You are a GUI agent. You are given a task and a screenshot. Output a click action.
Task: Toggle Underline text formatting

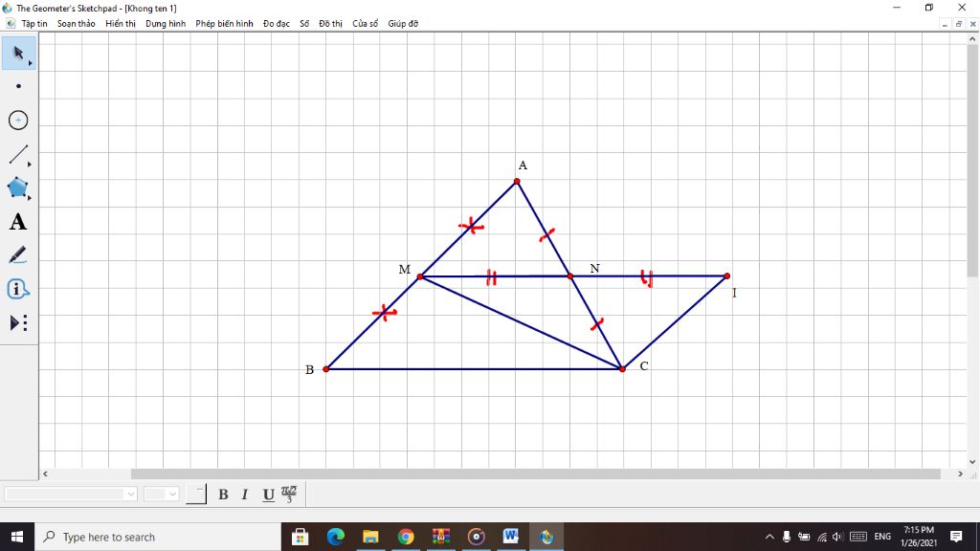tap(268, 495)
